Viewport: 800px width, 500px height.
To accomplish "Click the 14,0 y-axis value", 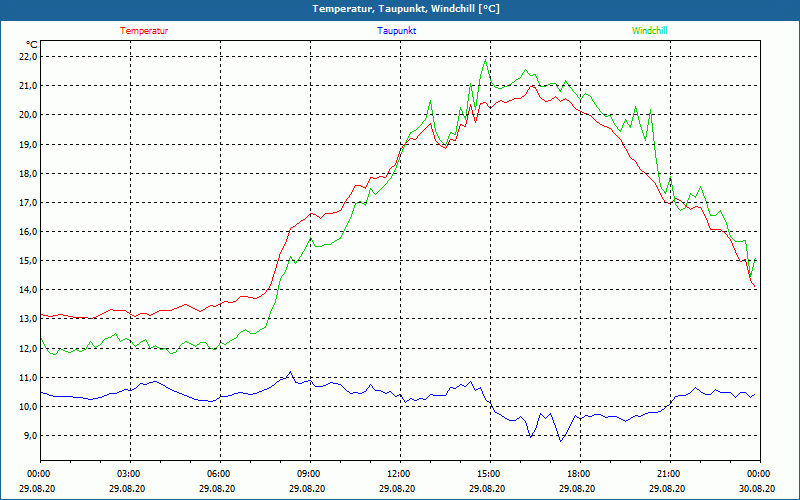I will coord(28,290).
